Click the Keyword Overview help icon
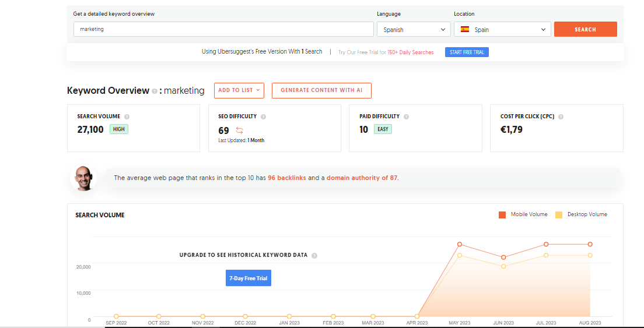Screen dimensions: 644x328 pyautogui.click(x=155, y=91)
